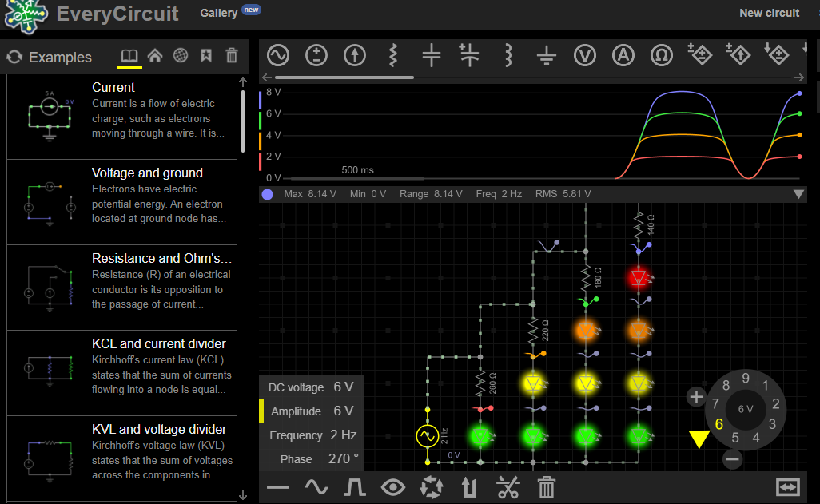
Task: Add a capacitor component
Action: tap(432, 55)
